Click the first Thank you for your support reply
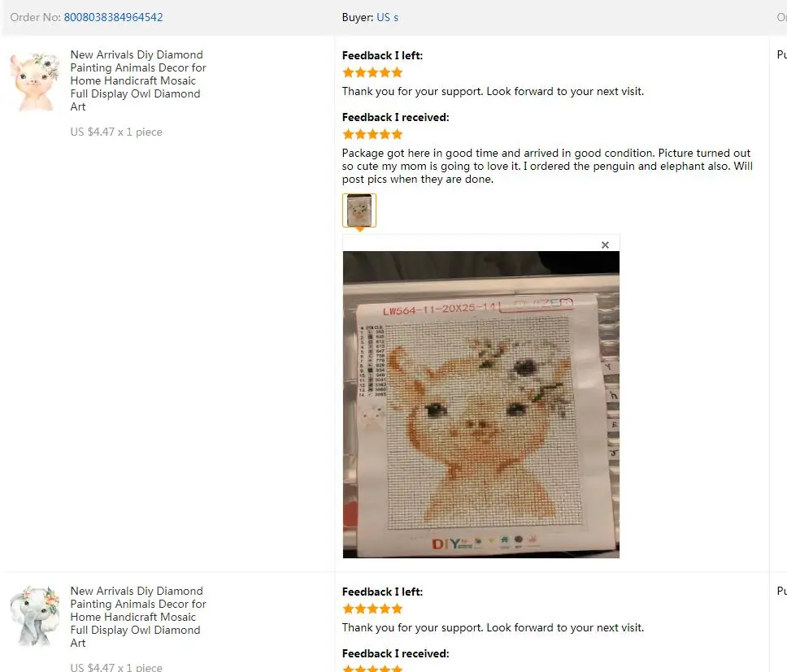The height and width of the screenshot is (672, 787). (x=493, y=91)
